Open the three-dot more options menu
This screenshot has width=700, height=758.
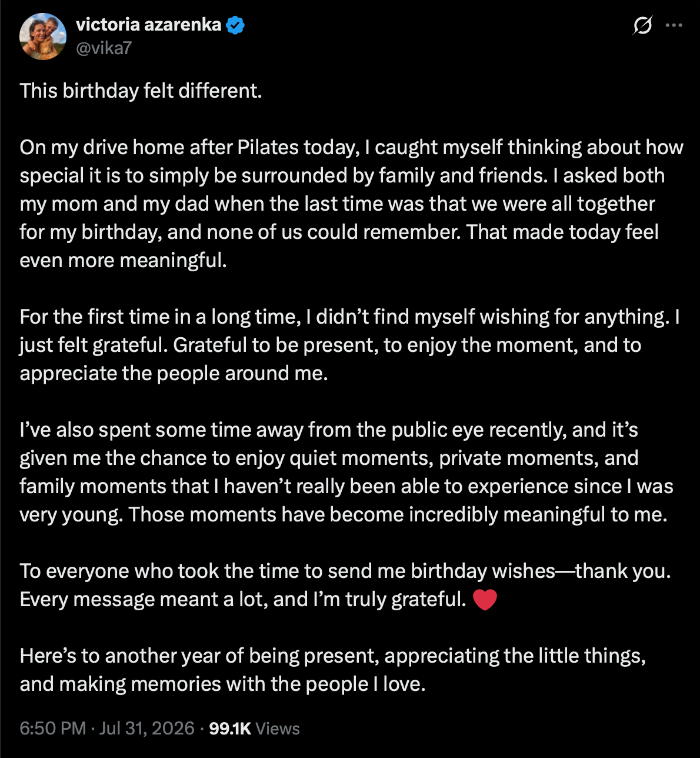tap(674, 25)
